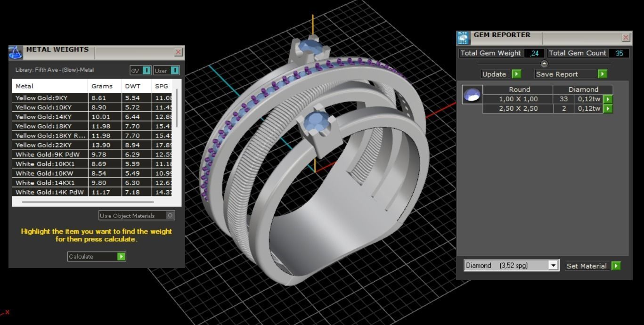Select the White Gold:9K PdW row

[x=92, y=154]
